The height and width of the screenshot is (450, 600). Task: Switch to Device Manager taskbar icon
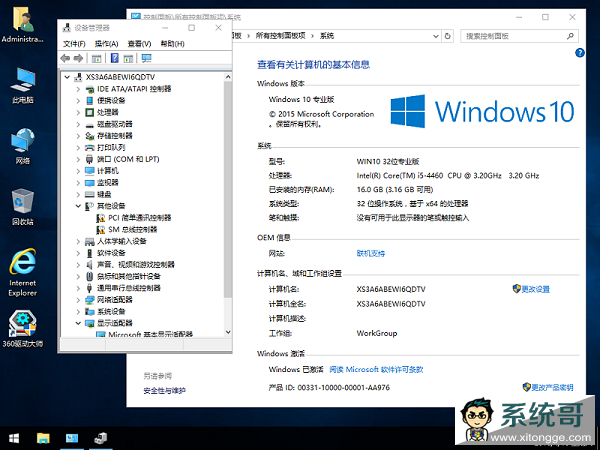101,438
